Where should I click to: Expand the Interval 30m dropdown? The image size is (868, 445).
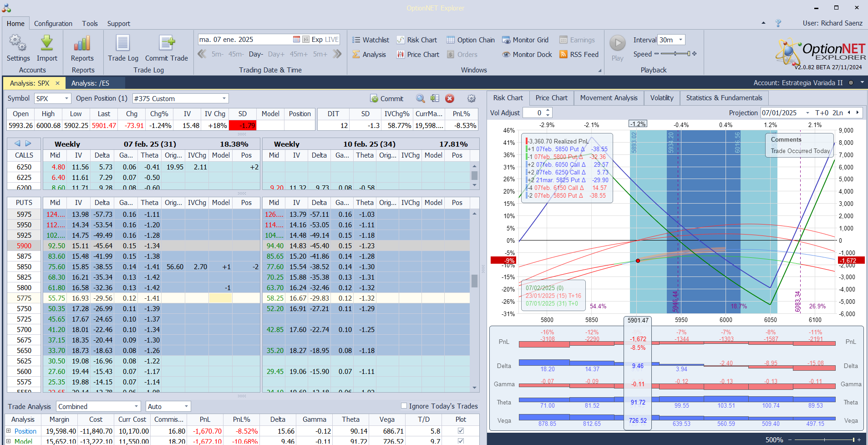(x=680, y=40)
